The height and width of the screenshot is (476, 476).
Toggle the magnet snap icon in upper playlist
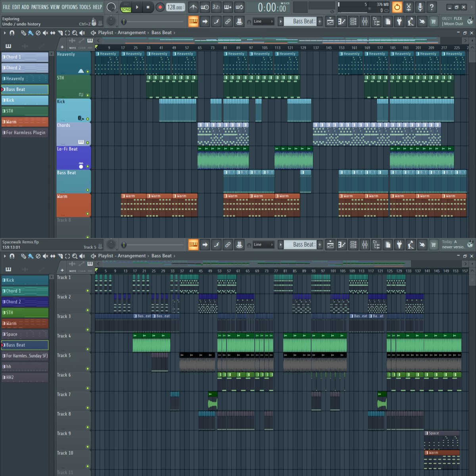pos(12,33)
